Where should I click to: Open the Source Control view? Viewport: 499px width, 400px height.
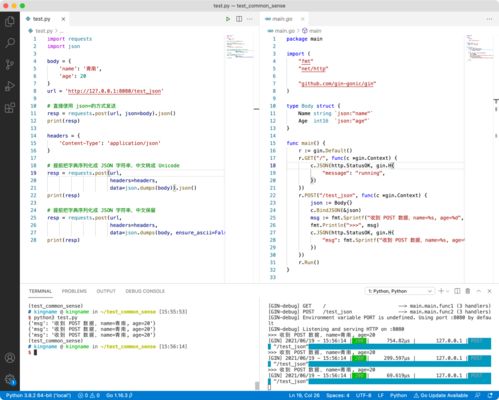click(10, 64)
